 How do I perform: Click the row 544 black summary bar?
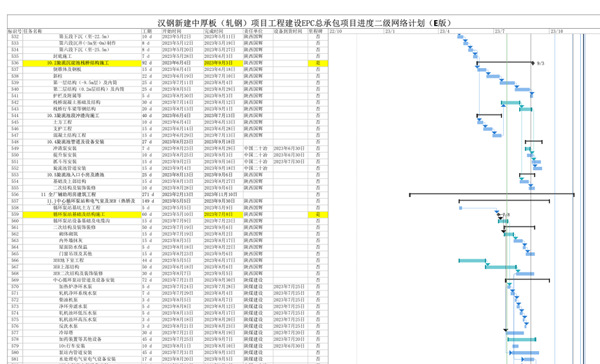pyautogui.click(x=489, y=115)
